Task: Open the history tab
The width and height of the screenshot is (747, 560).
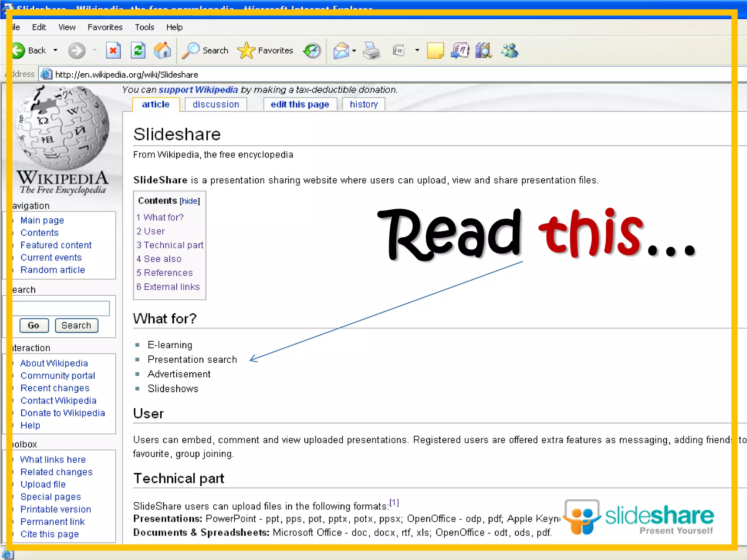Action: coord(364,104)
